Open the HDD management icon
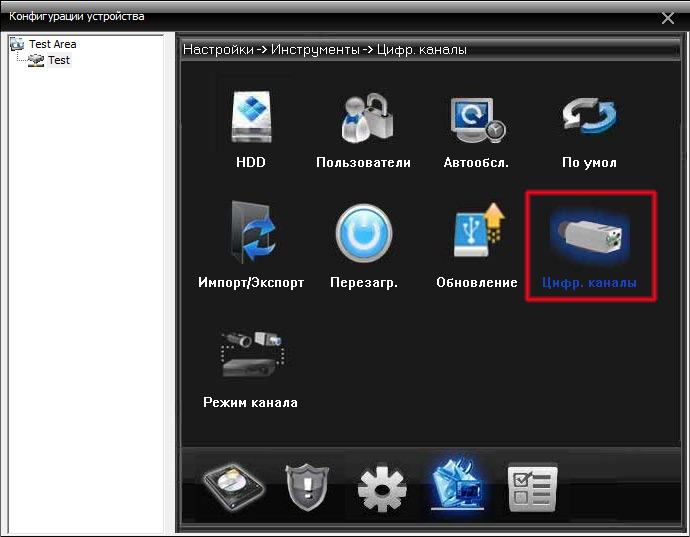Screen dimensions: 690x537 coord(252,117)
